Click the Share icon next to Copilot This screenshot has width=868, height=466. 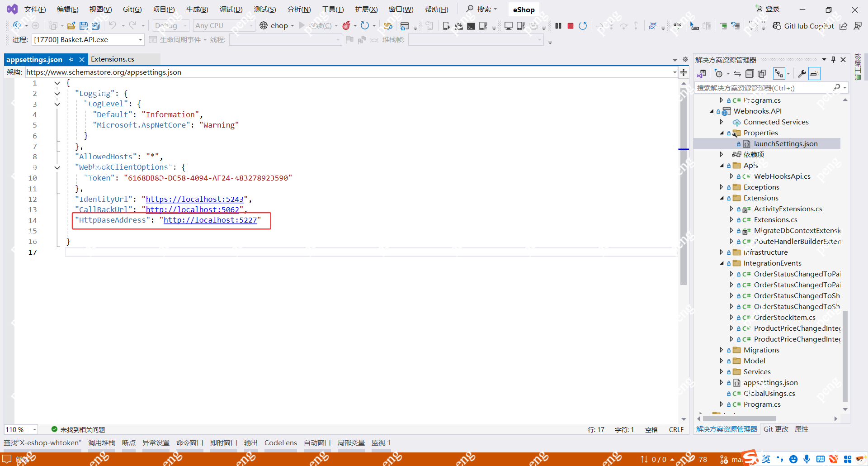click(x=844, y=26)
